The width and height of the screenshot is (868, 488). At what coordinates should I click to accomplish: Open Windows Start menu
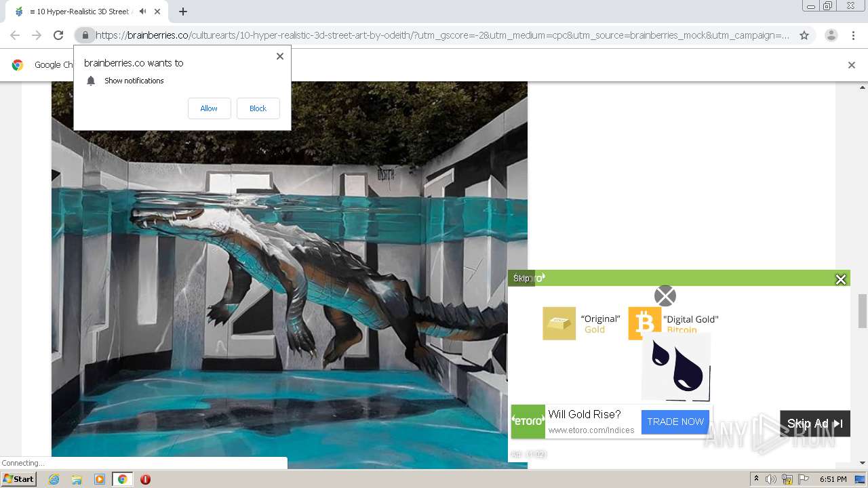19,479
